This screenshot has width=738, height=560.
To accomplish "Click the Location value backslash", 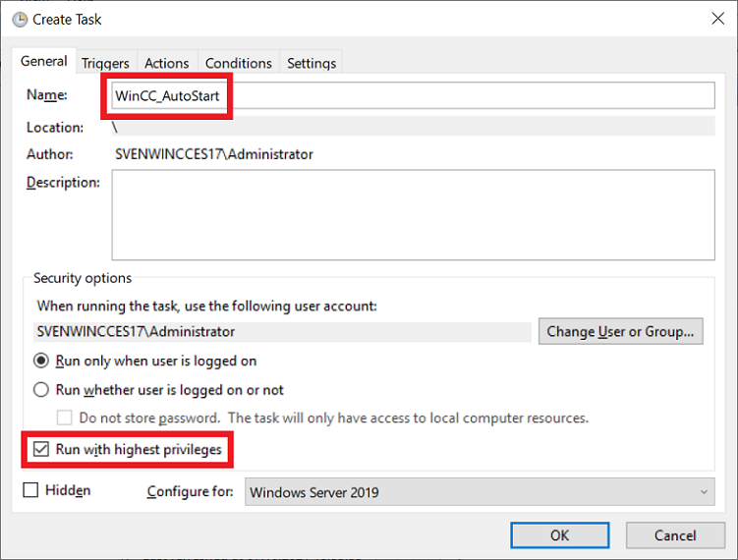I will click(115, 127).
